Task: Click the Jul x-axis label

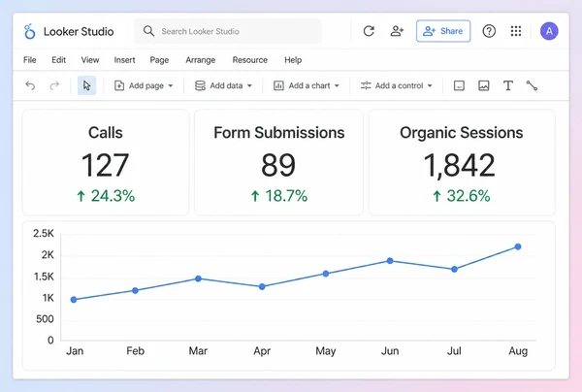Action: [x=454, y=351]
